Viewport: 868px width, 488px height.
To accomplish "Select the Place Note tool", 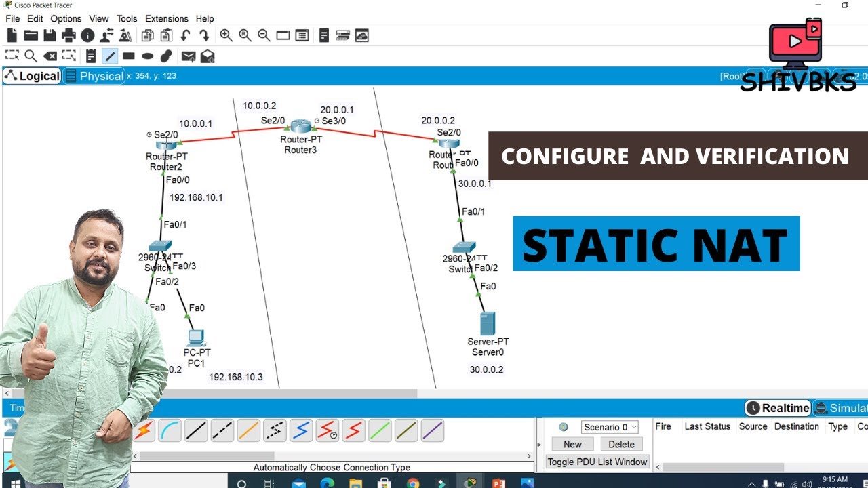I will 90,56.
